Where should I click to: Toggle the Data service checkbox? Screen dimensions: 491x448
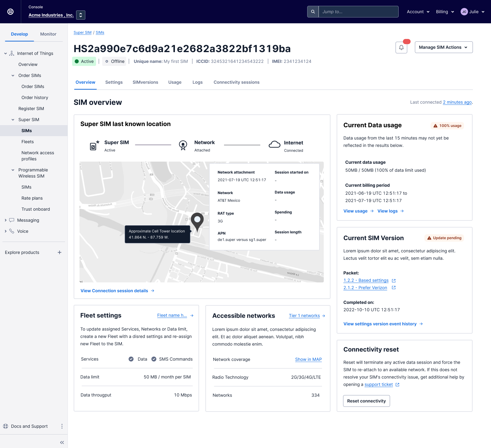131,359
